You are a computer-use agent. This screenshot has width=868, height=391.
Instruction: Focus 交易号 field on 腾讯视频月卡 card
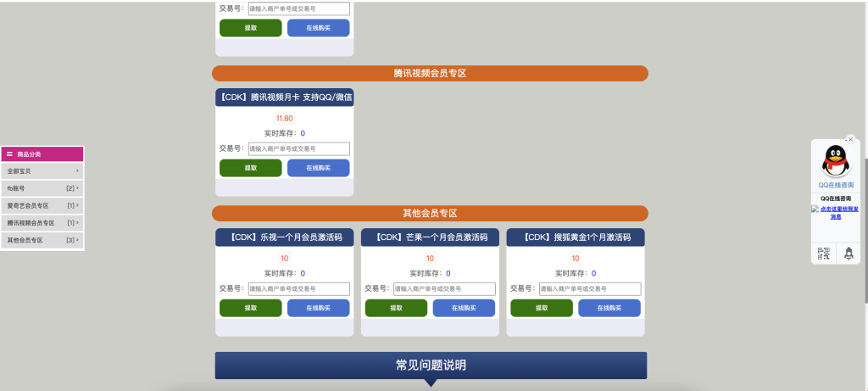pos(299,149)
